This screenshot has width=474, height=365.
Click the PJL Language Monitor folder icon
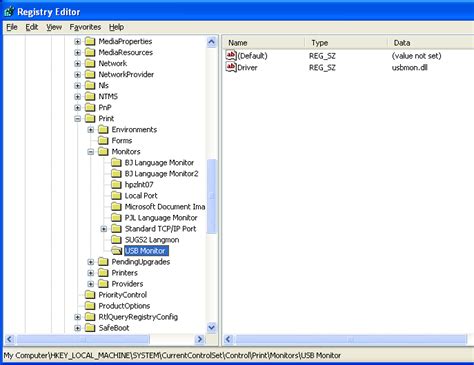(116, 217)
